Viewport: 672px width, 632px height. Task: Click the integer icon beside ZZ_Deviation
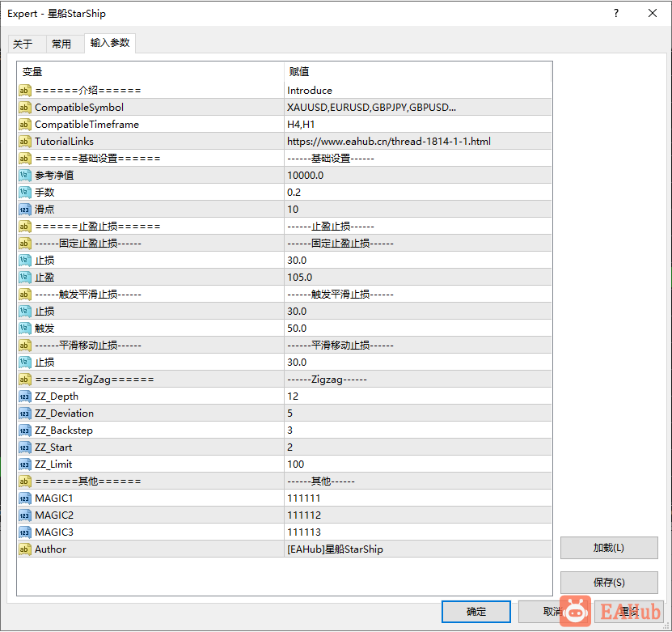(x=25, y=414)
